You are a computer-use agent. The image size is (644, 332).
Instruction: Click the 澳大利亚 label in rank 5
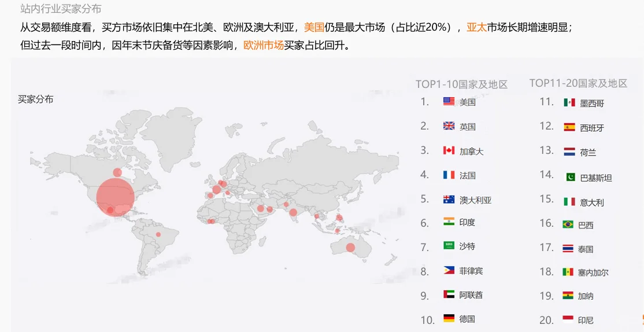[476, 200]
